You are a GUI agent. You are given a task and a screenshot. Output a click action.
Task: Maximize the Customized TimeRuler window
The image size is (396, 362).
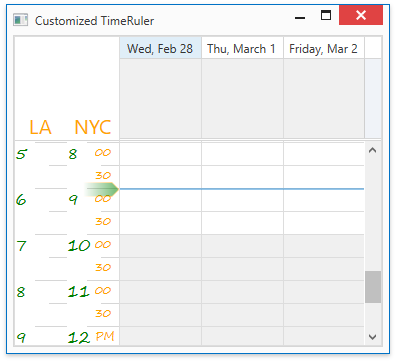click(326, 15)
